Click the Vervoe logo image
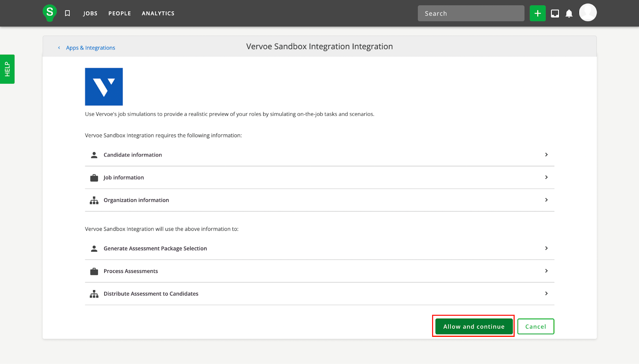 point(104,87)
